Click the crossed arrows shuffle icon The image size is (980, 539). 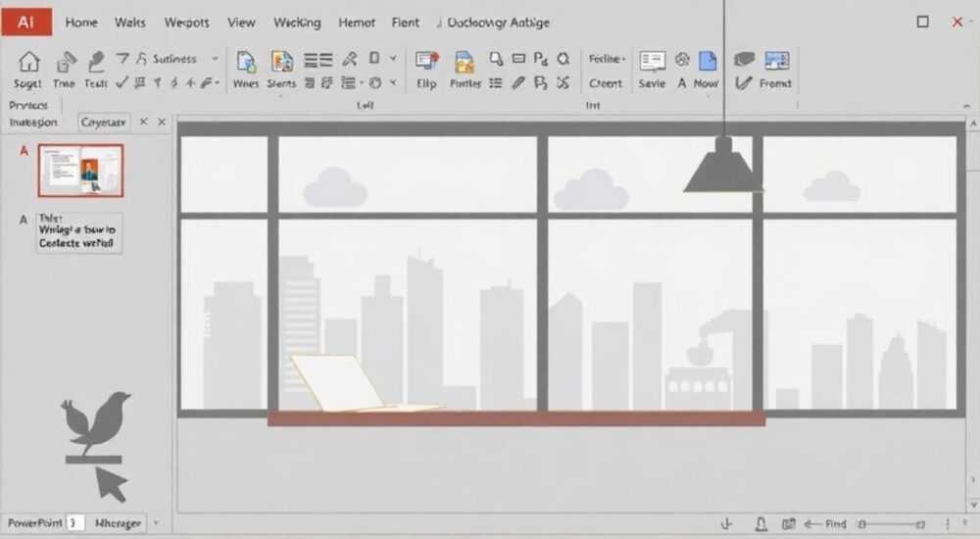coord(563,82)
